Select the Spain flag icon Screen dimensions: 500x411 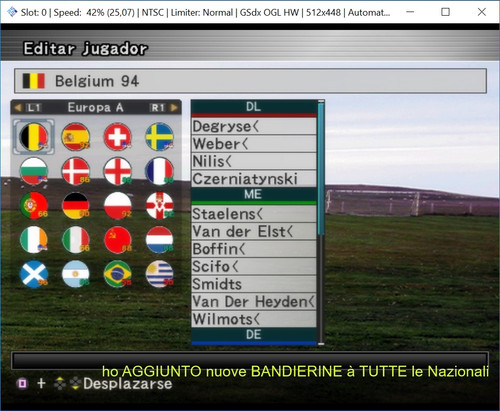point(76,137)
